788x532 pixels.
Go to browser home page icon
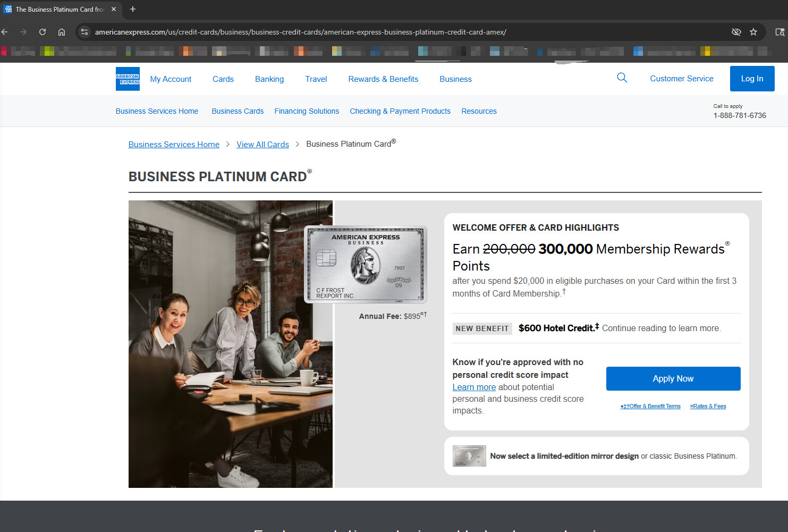point(62,32)
